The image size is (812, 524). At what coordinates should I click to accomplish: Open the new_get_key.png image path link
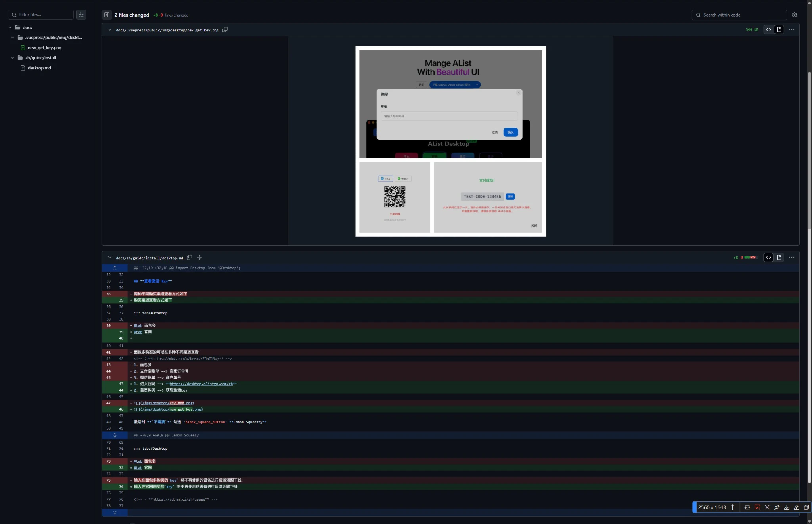pyautogui.click(x=172, y=409)
